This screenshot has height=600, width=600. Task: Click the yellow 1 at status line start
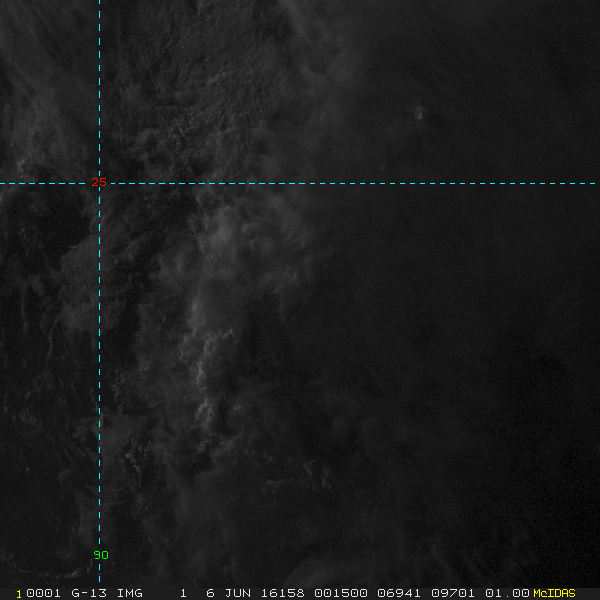click(19, 593)
